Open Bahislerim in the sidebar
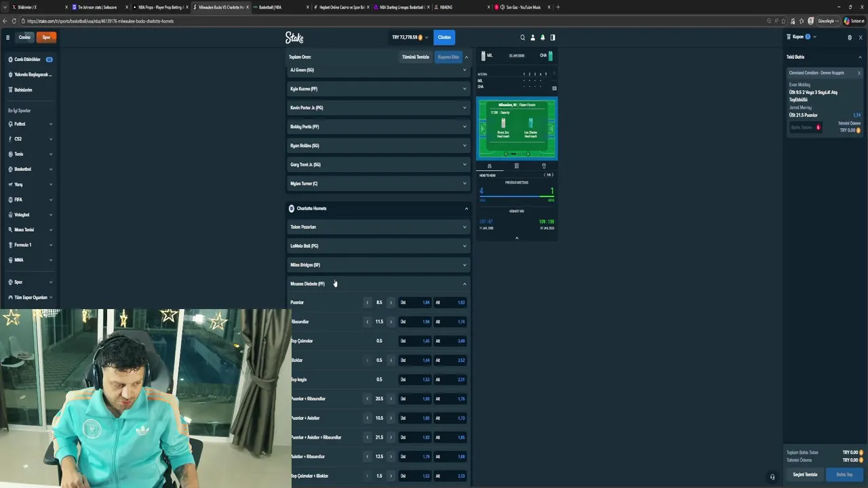This screenshot has width=868, height=488. click(29, 89)
